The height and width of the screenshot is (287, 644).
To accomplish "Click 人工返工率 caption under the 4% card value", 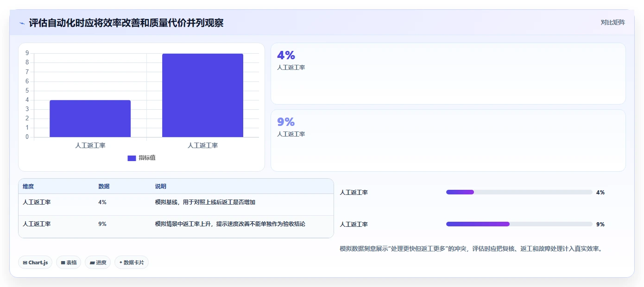I will [x=291, y=67].
